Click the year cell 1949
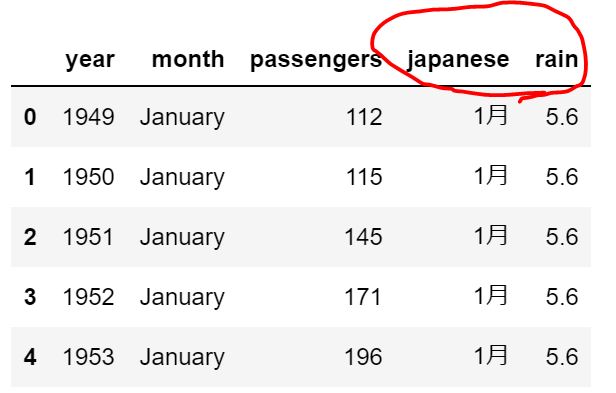The image size is (616, 393). (89, 117)
